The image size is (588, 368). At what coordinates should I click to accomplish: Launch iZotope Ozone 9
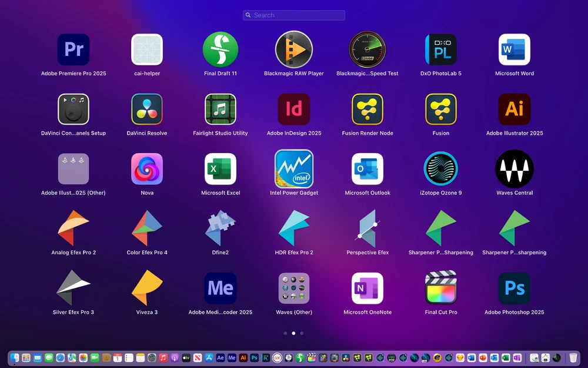point(441,169)
